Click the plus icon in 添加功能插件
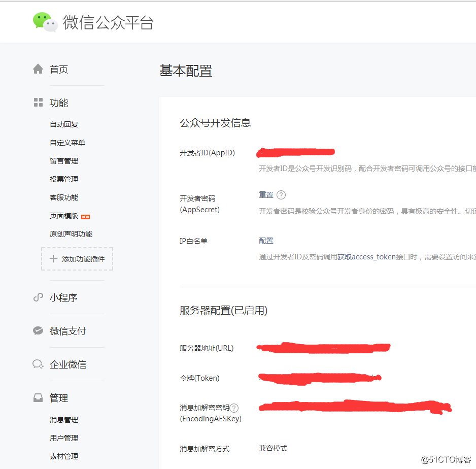476x469 pixels. 53,259
